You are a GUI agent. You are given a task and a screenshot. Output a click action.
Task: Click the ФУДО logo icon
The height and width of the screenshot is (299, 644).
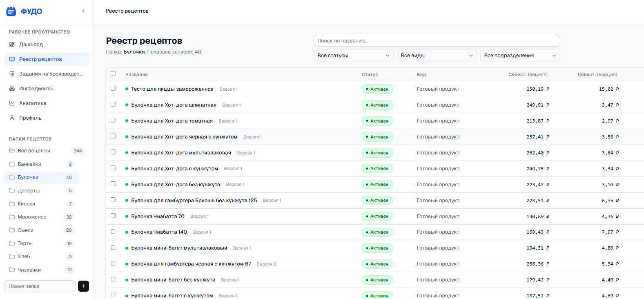click(11, 11)
